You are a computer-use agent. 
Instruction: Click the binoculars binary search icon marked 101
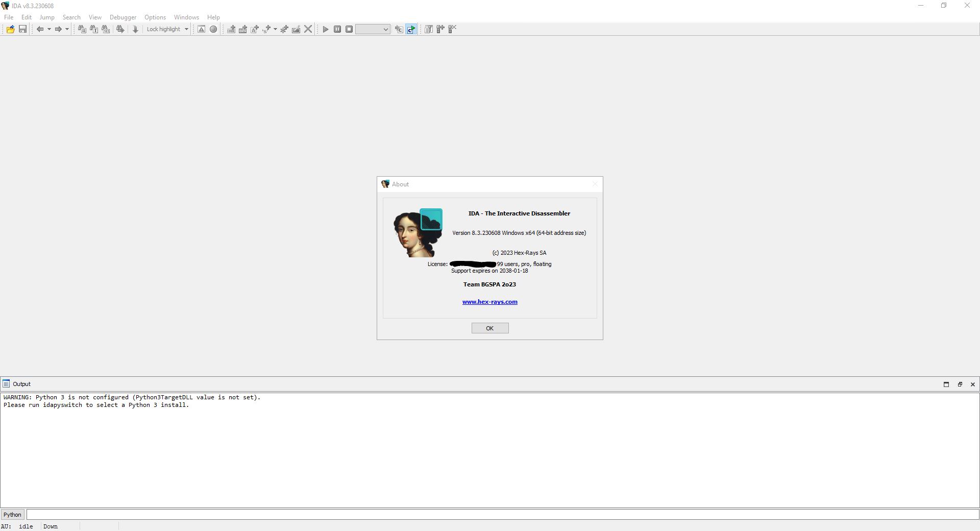point(106,29)
